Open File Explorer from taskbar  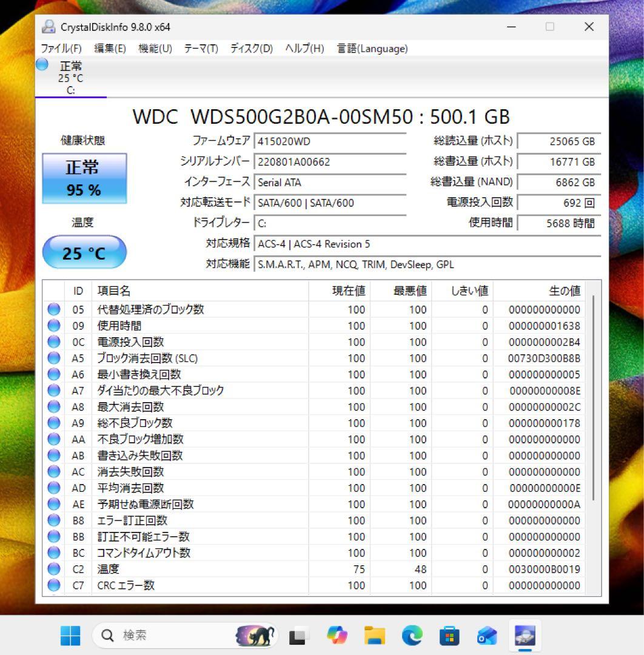point(374,636)
